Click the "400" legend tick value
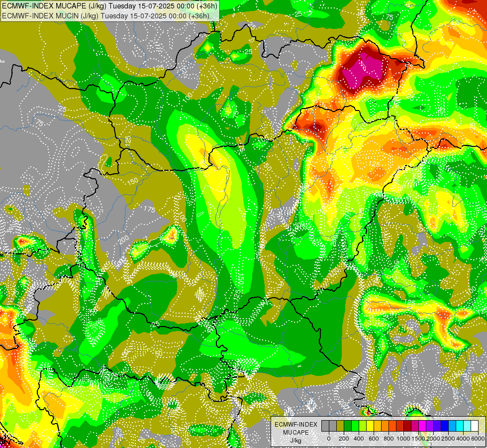Viewport: 487px width, 448px height. click(x=359, y=439)
